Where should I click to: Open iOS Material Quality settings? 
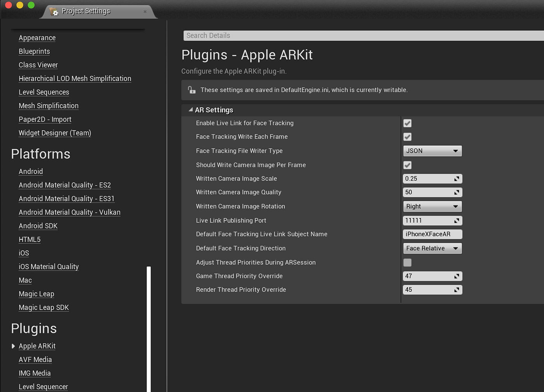49,267
